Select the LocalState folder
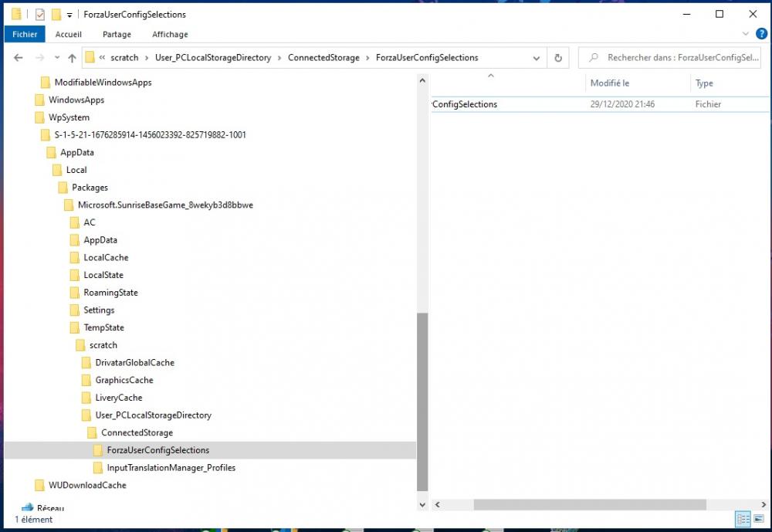 pos(103,275)
